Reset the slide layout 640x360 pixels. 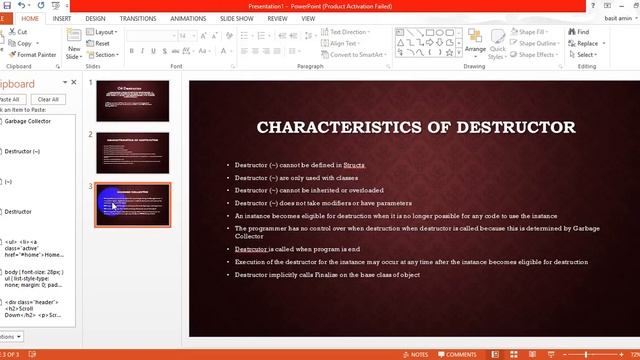(98, 43)
